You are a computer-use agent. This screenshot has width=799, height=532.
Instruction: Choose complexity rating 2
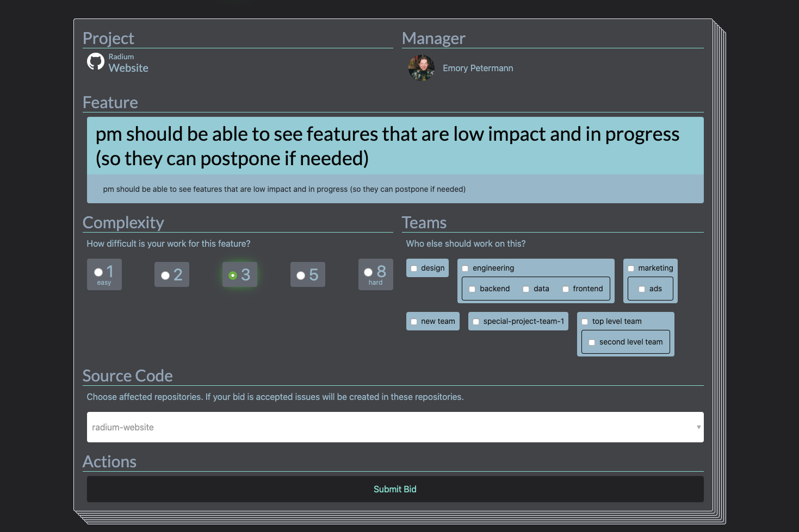165,276
